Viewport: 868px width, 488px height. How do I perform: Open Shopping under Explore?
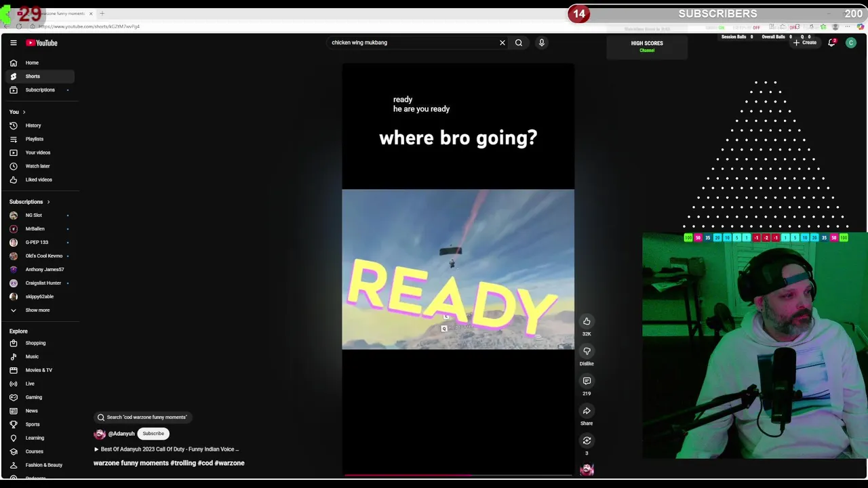click(41, 343)
